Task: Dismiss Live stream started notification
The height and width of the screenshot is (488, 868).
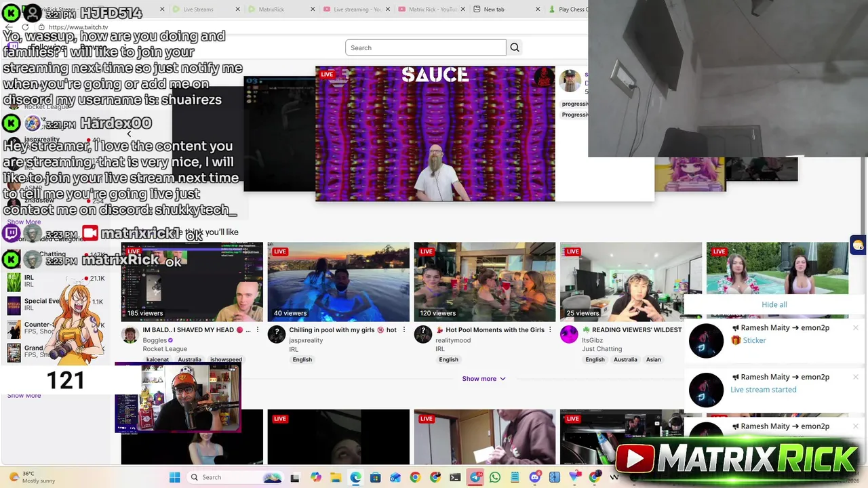Action: tap(856, 378)
